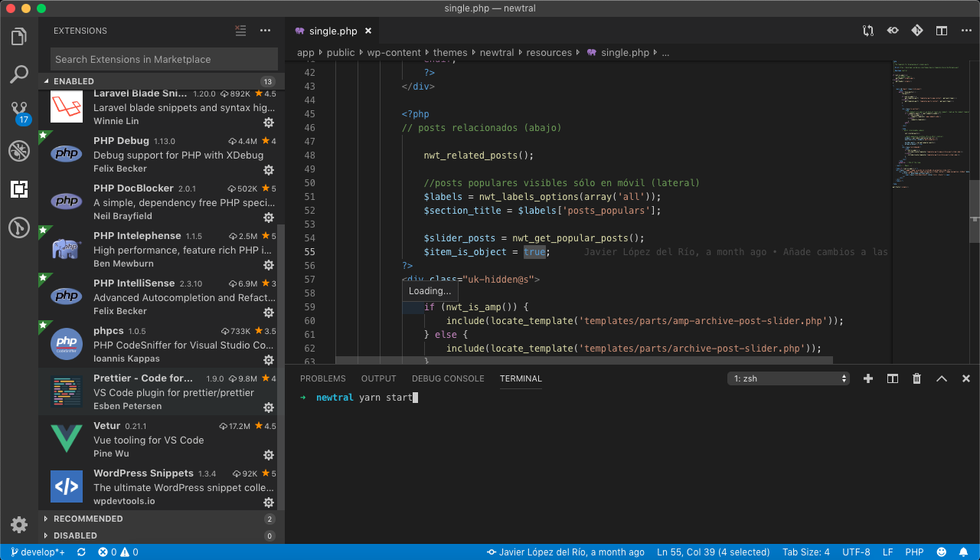Image resolution: width=980 pixels, height=560 pixels.
Task: Kill terminal with the trash icon
Action: tap(916, 378)
